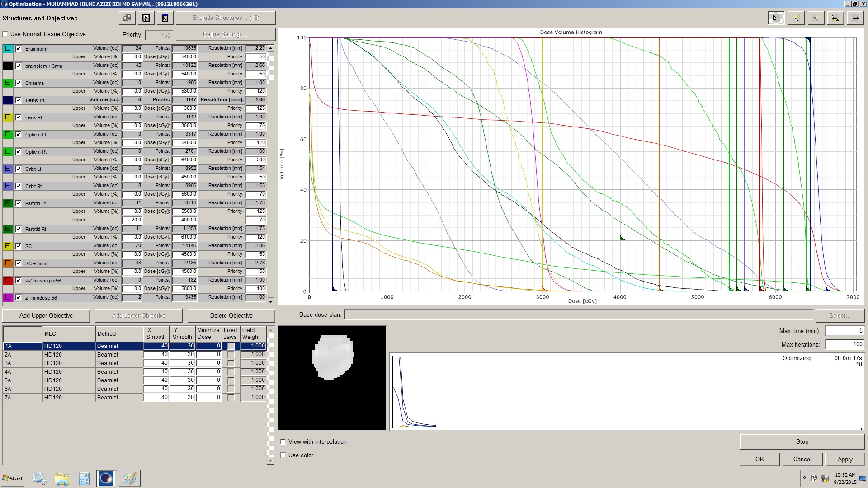Collapse Optic n Rt via its green icon
Viewport: 868px width, 488px height.
8,151
